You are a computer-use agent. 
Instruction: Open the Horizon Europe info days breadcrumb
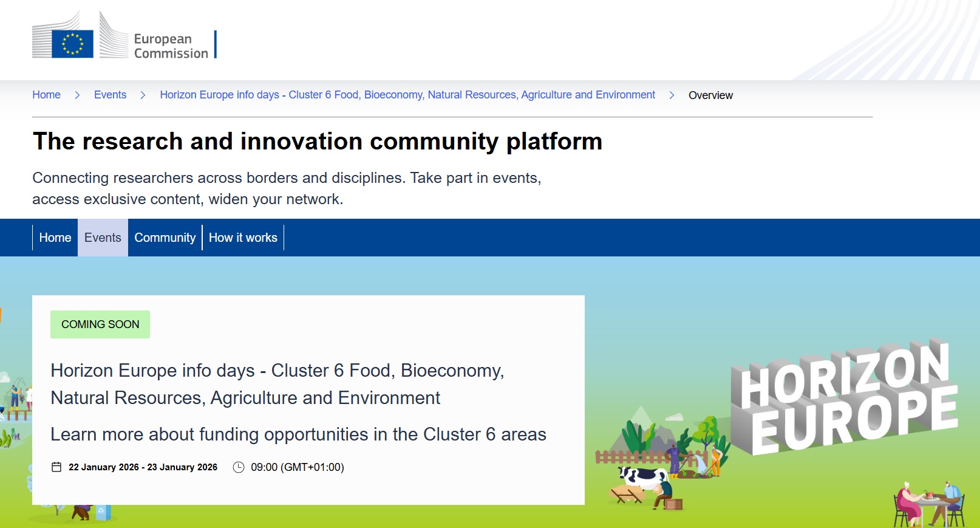click(x=407, y=95)
